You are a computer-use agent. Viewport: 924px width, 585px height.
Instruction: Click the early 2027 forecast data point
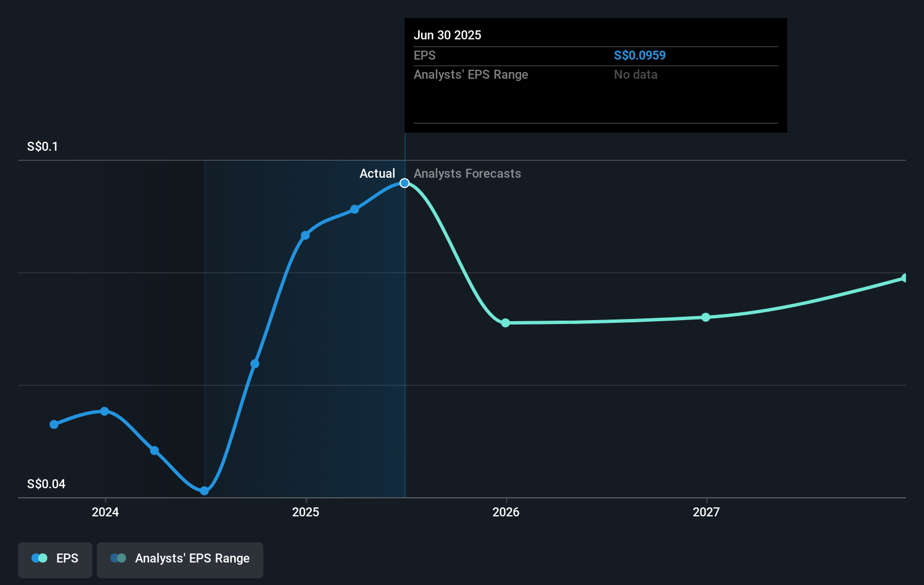(706, 317)
